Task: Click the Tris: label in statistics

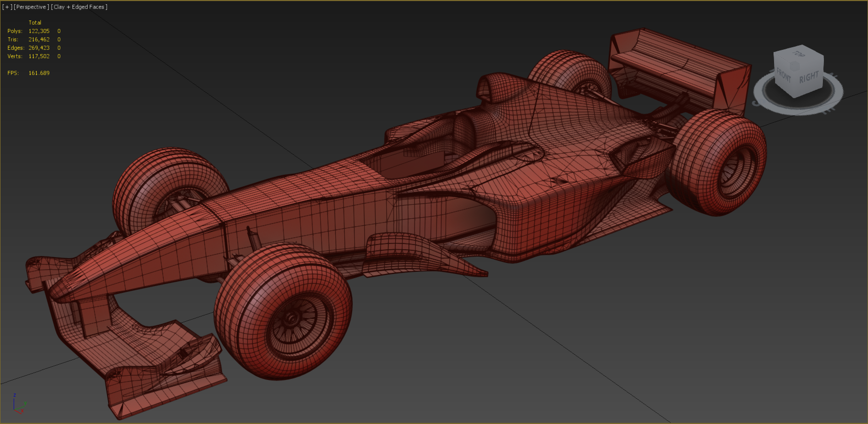Action: pos(13,39)
